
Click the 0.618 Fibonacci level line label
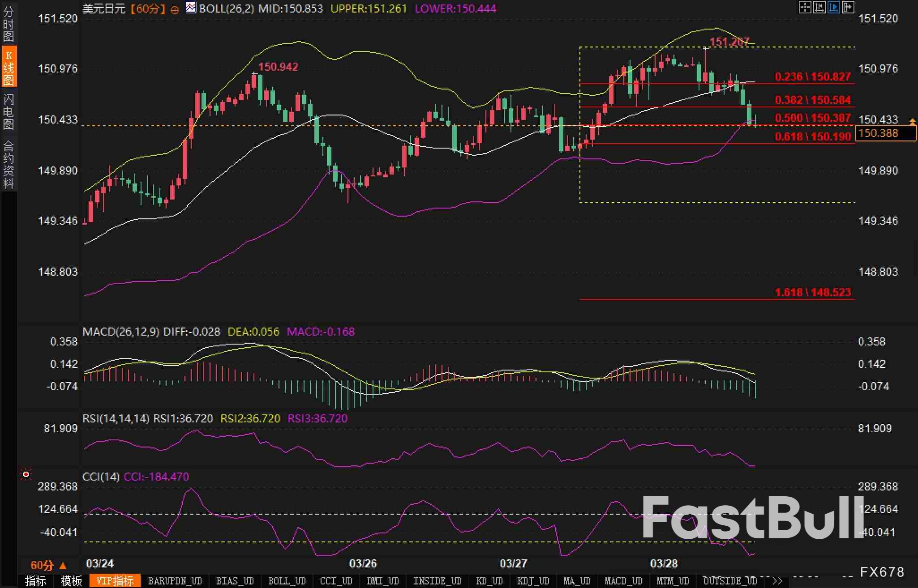click(x=813, y=137)
